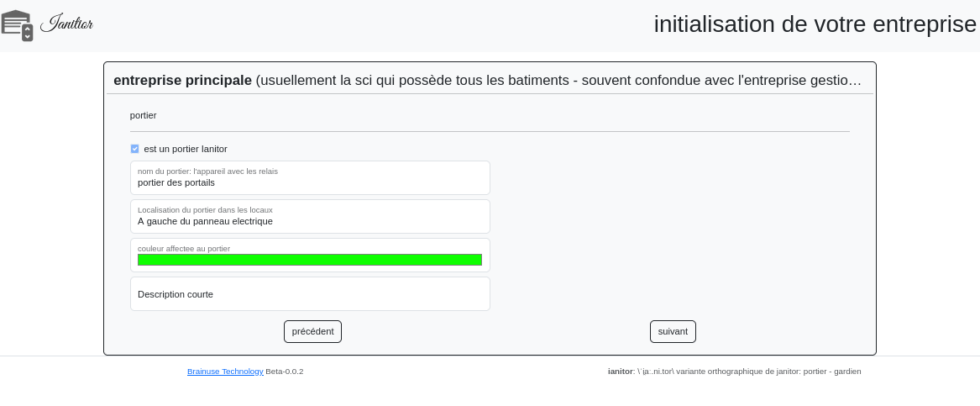Click the 'est un portier Ianitor' label text

(x=186, y=149)
